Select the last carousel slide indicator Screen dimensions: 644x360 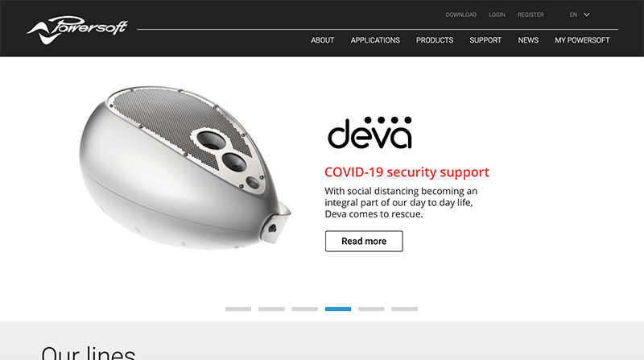coord(405,308)
